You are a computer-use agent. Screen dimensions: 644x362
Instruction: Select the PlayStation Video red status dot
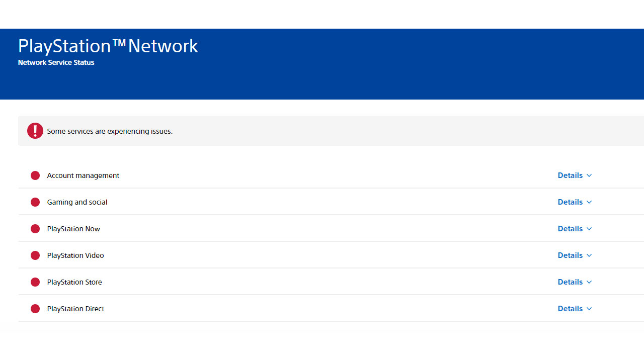pos(35,255)
